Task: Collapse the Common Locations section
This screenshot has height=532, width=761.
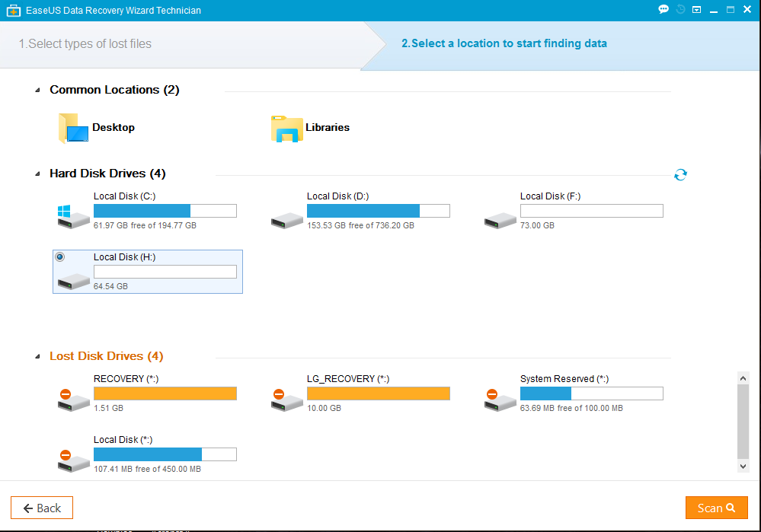Action: pos(37,91)
